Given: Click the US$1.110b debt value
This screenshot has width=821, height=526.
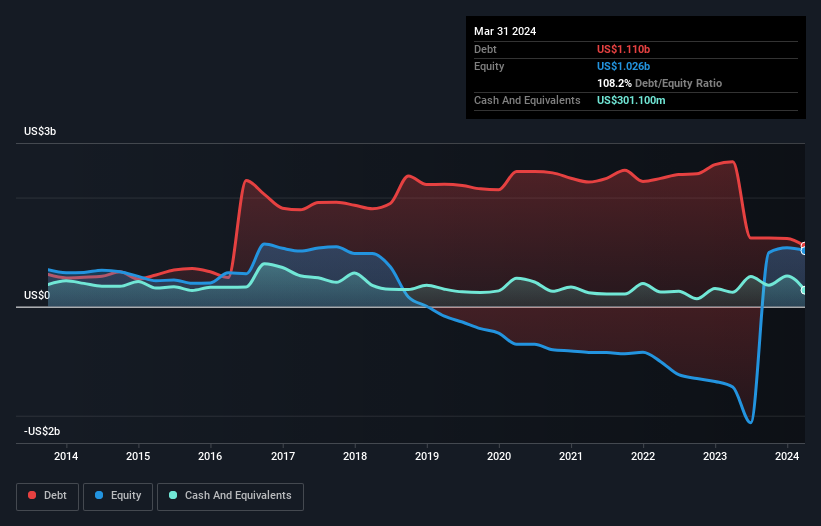Looking at the screenshot, I should 624,49.
